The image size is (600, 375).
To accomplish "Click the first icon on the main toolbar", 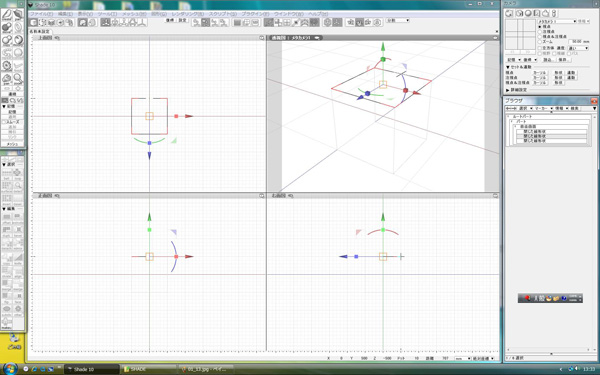I will (x=34, y=23).
